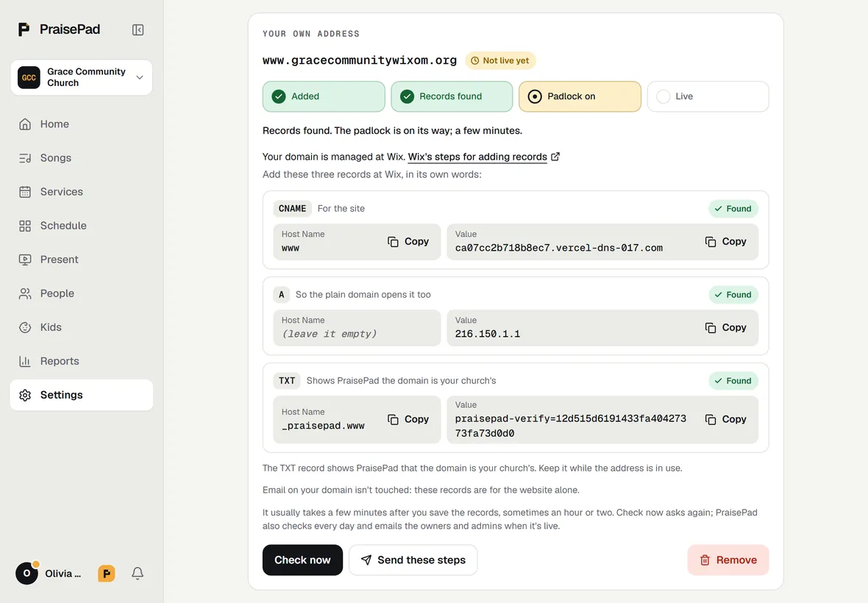
Task: Click the (leave it empty) host name field
Action: [357, 328]
